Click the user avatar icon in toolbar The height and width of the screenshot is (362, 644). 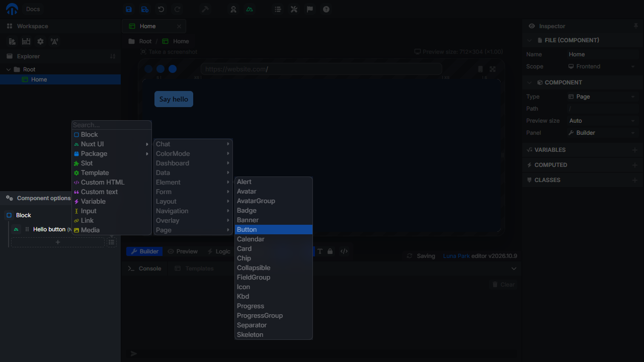pos(233,9)
